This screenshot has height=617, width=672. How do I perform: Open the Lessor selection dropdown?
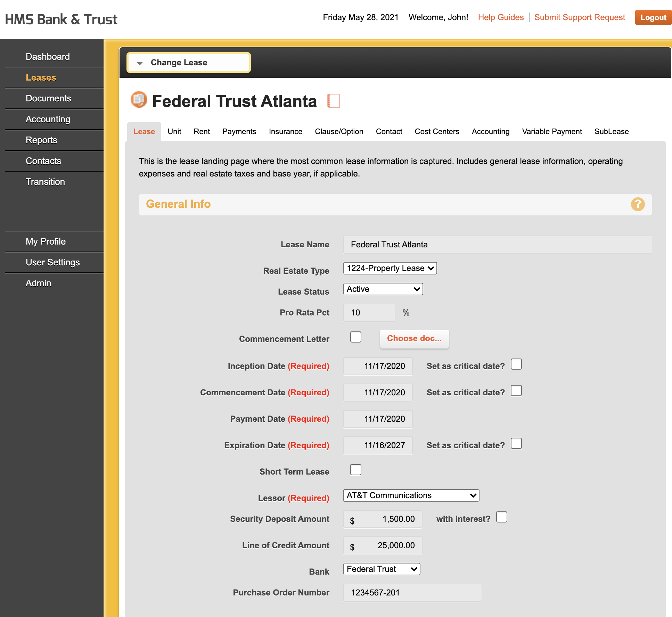click(411, 495)
